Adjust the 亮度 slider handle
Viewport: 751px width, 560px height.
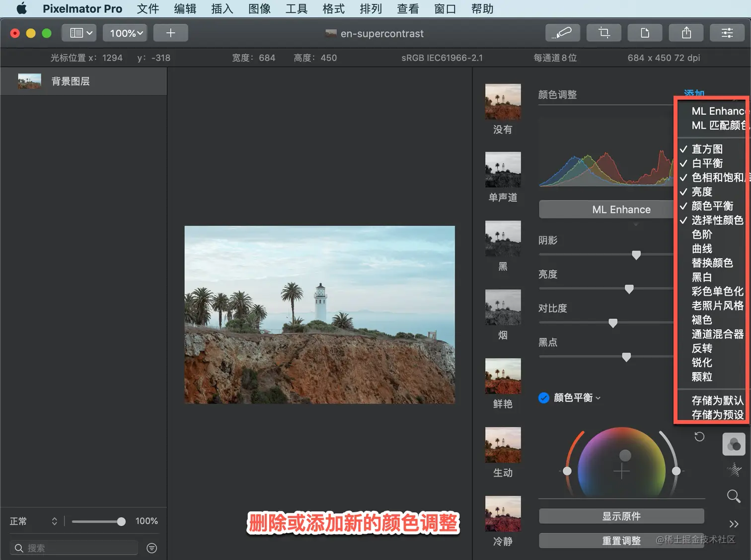pos(629,289)
